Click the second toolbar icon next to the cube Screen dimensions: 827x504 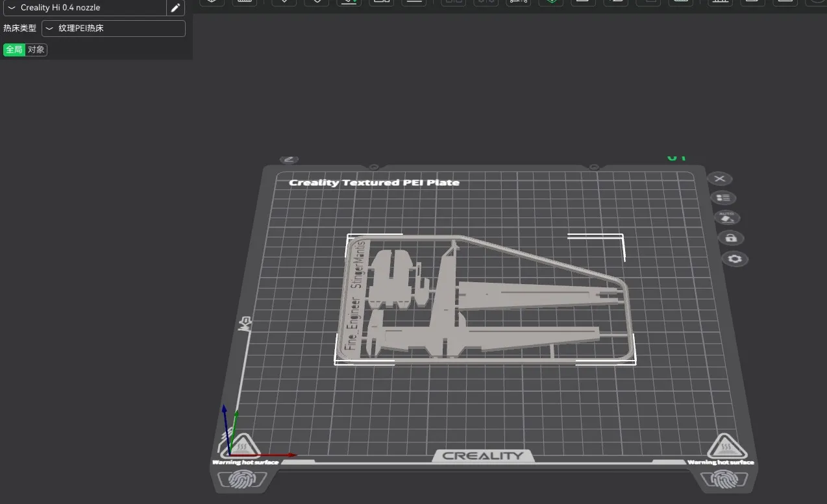point(243,2)
